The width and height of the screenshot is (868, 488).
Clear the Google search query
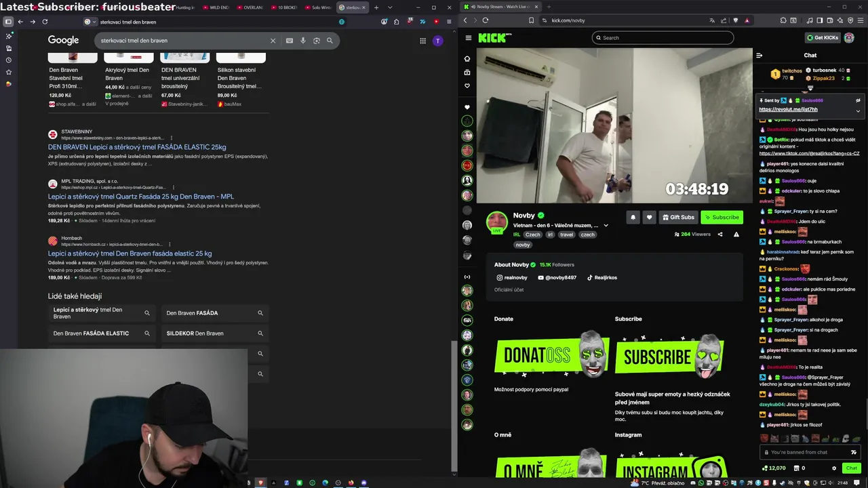coord(273,41)
